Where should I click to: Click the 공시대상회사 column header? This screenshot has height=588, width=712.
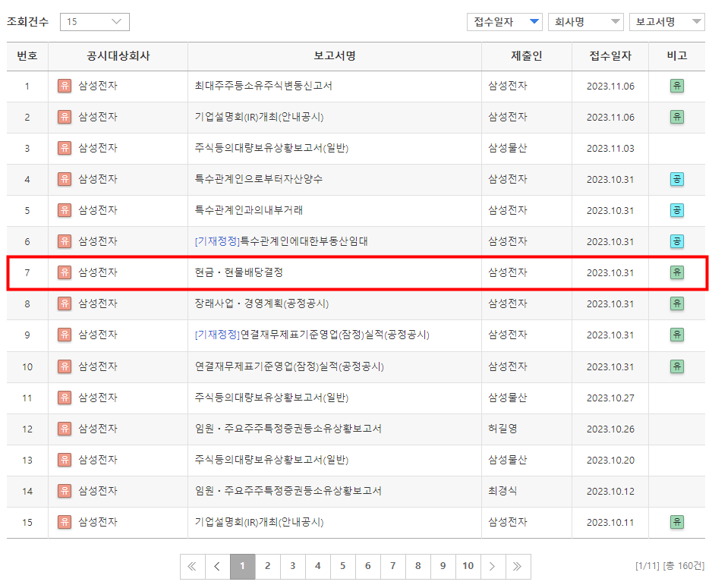(x=118, y=56)
